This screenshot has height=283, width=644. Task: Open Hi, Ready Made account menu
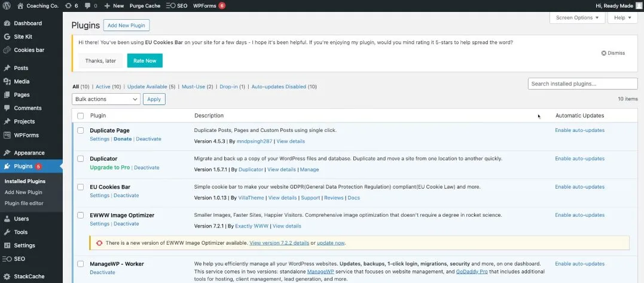click(618, 6)
